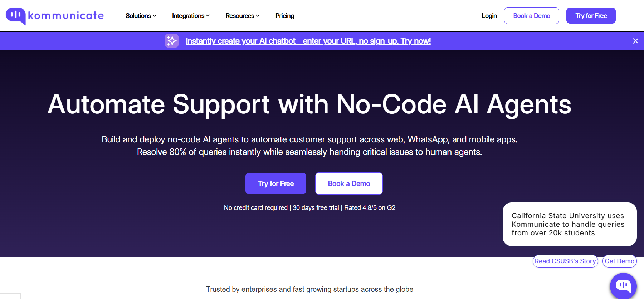Click Book a Demo in the header

click(x=531, y=16)
